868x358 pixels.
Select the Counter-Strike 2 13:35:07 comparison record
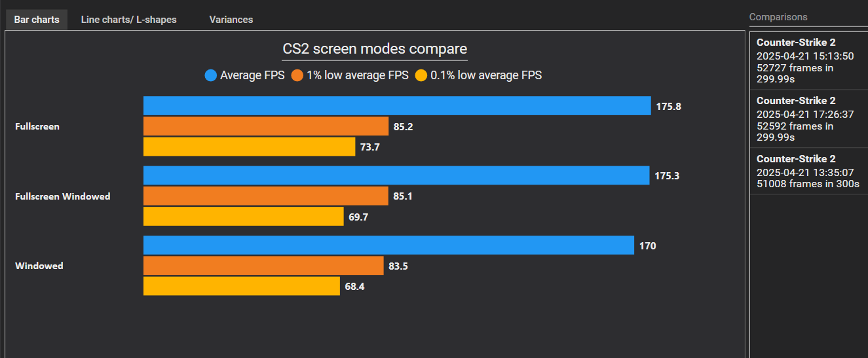pyautogui.click(x=808, y=171)
